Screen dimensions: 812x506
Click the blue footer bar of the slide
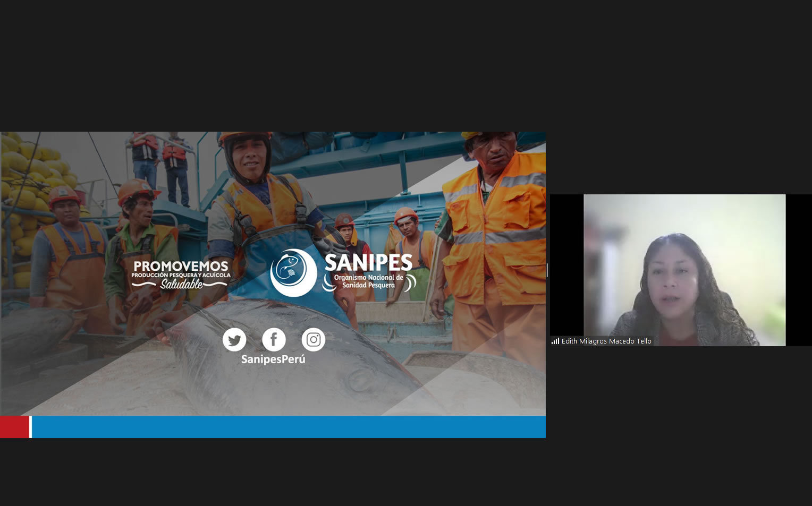coord(289,427)
